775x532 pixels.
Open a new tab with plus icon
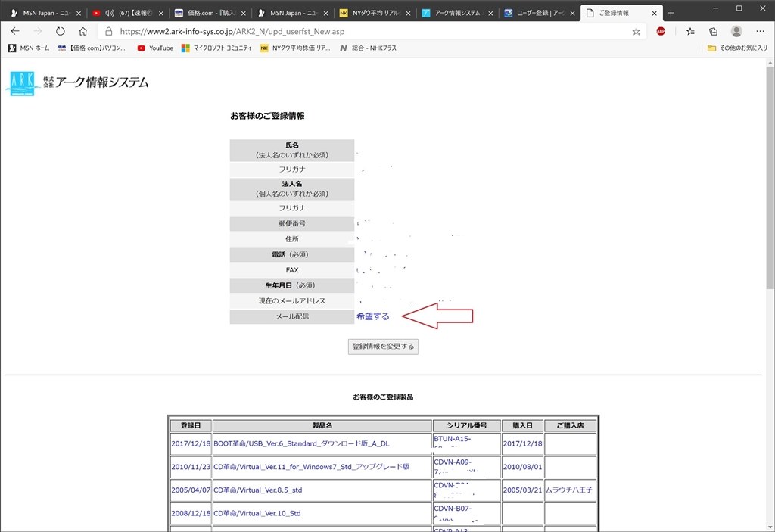click(671, 14)
